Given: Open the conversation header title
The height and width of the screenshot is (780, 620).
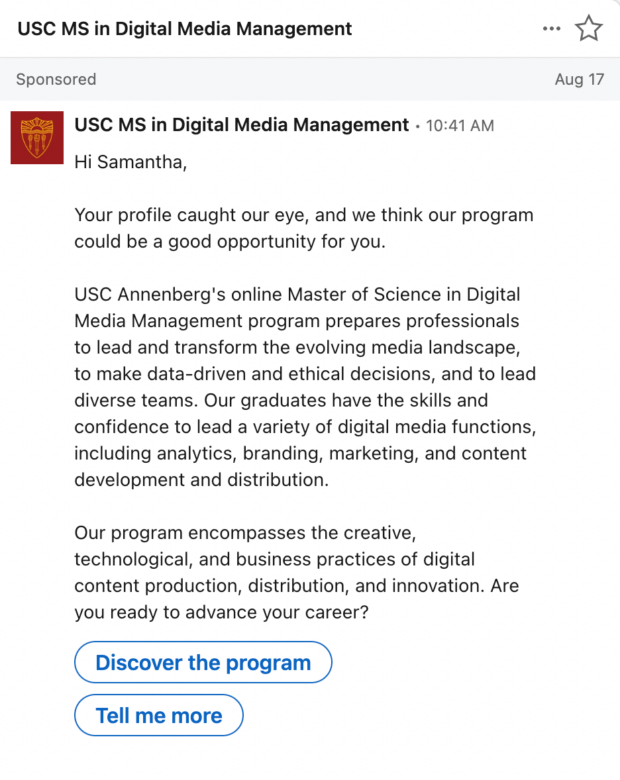Looking at the screenshot, I should (185, 29).
